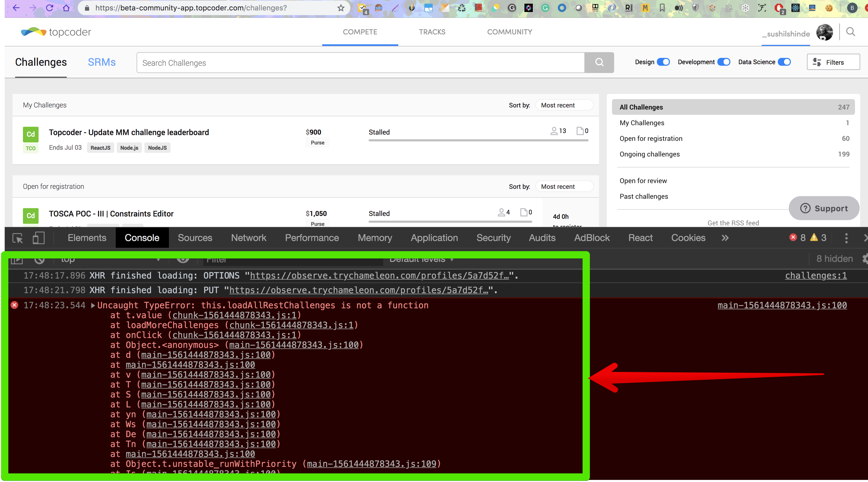Viewport: 868px width, 482px height.
Task: Switch to DevTools Elements tab
Action: tap(87, 238)
